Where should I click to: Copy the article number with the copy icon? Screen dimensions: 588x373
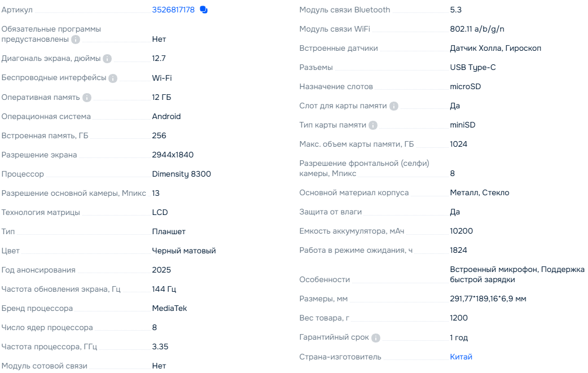[x=204, y=10]
